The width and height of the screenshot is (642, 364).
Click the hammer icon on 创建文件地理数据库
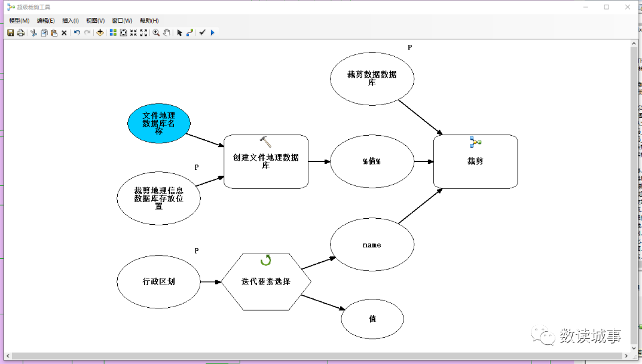(x=265, y=142)
